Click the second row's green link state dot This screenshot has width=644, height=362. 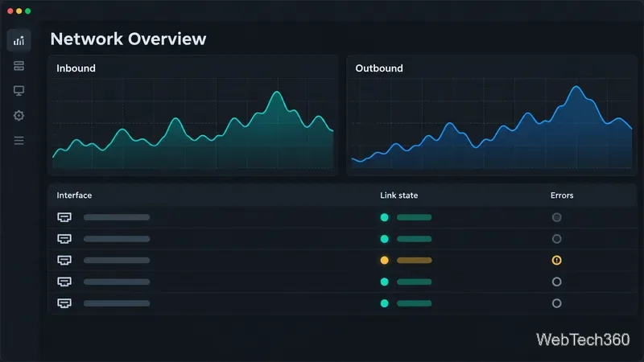click(x=385, y=239)
